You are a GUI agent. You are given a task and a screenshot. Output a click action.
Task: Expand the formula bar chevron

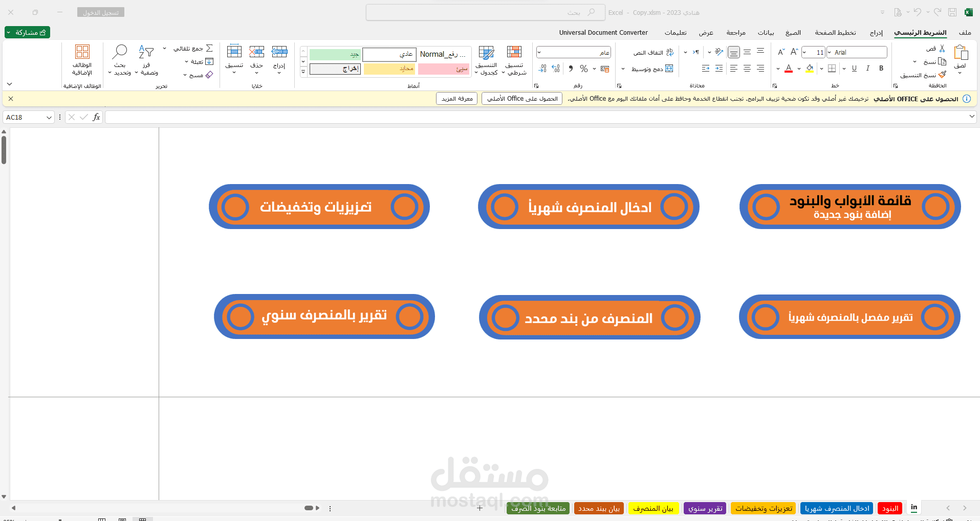(x=972, y=117)
